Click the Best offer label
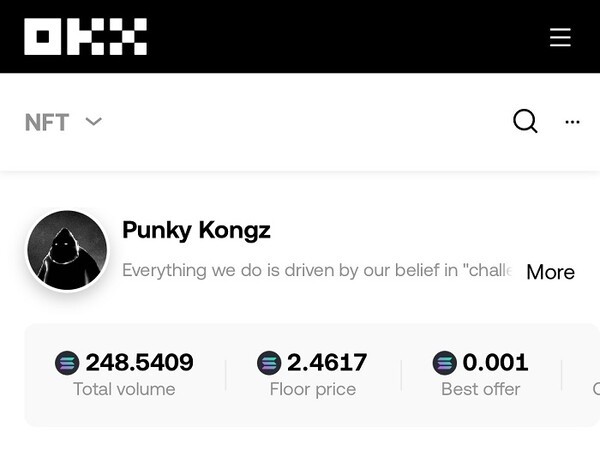 pyautogui.click(x=480, y=389)
